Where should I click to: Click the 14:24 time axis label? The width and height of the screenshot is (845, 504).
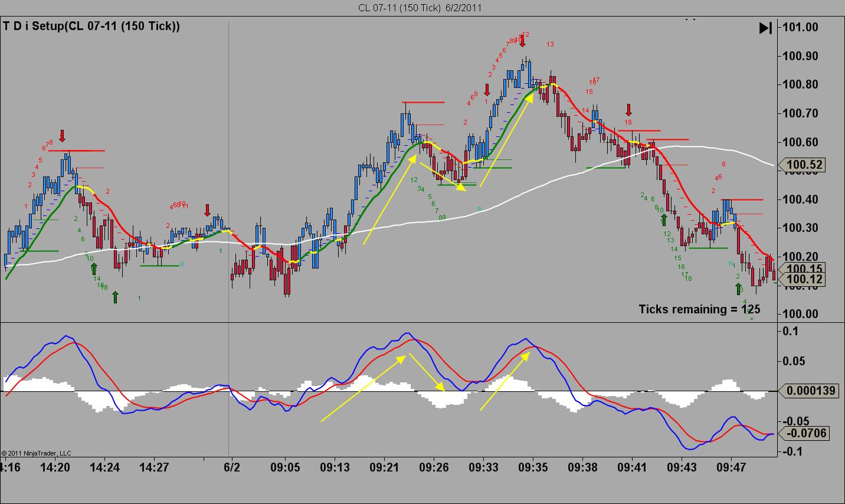(x=104, y=467)
